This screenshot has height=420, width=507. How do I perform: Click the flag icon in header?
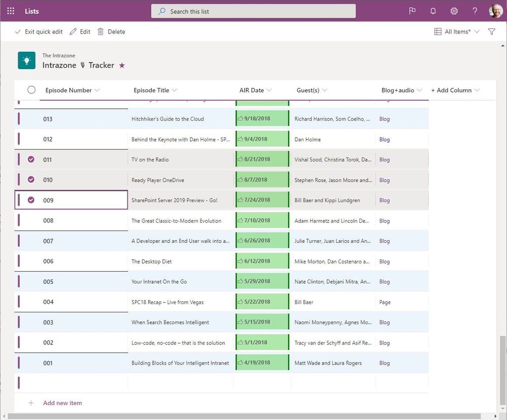[412, 11]
